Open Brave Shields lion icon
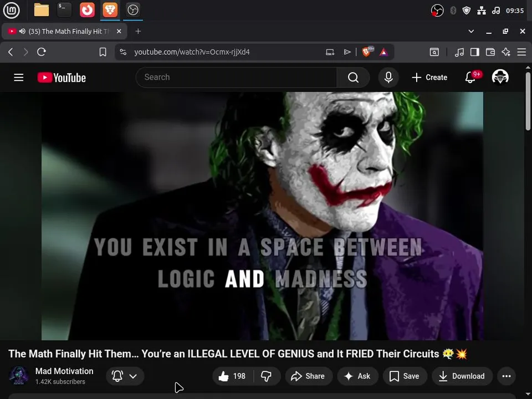Screen dimensions: 532x399 click(367, 51)
